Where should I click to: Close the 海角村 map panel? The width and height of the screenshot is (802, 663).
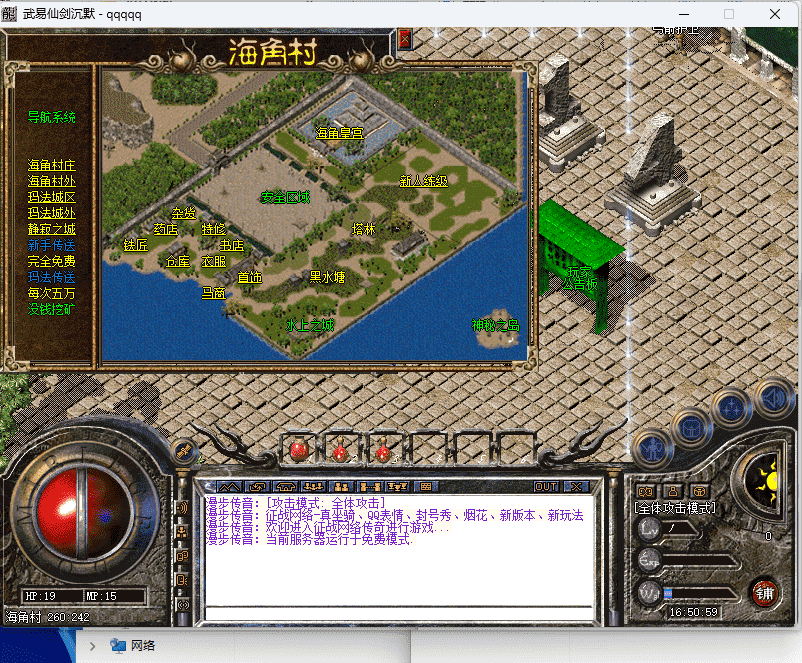(405, 39)
